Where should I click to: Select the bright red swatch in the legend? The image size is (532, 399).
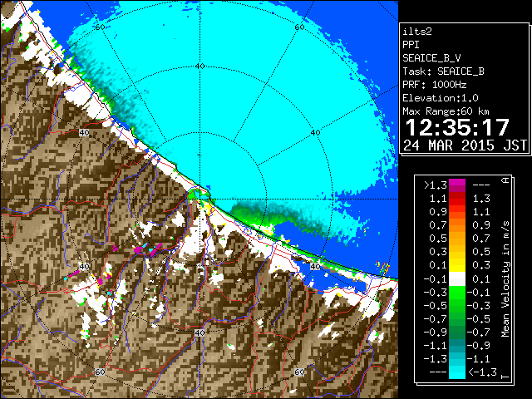point(457,202)
